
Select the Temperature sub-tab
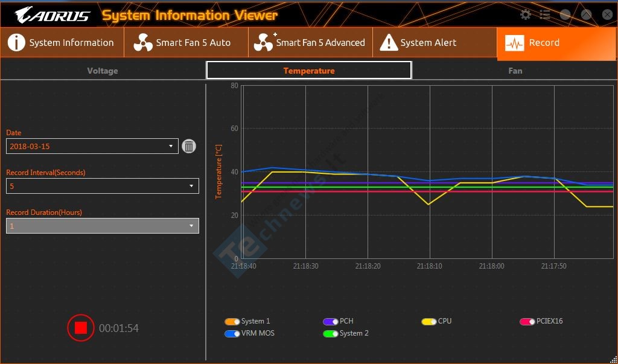309,71
